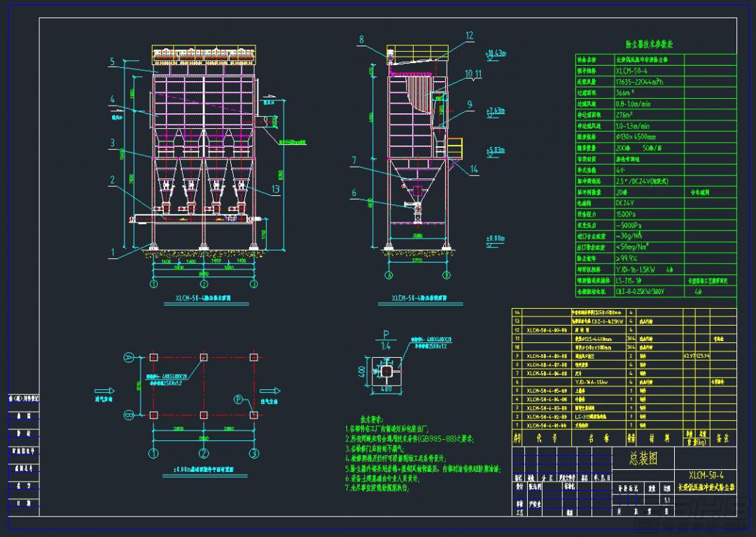Select callout number 6 at the side view valve
Viewport: 756px width, 537px height.
pos(354,193)
